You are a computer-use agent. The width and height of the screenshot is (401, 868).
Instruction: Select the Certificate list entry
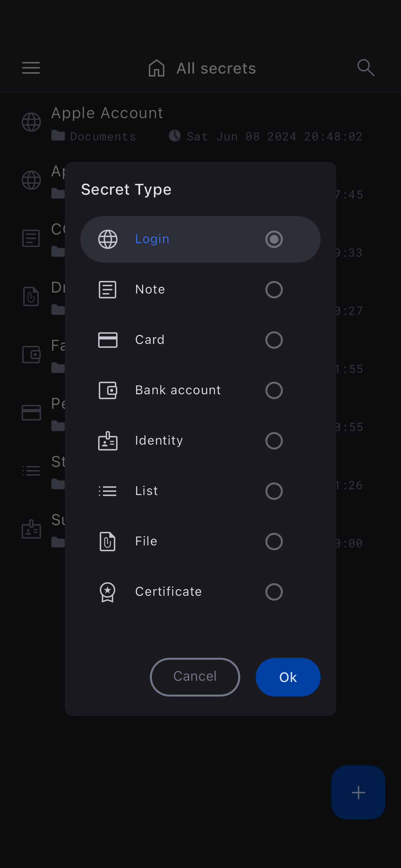[169, 592]
